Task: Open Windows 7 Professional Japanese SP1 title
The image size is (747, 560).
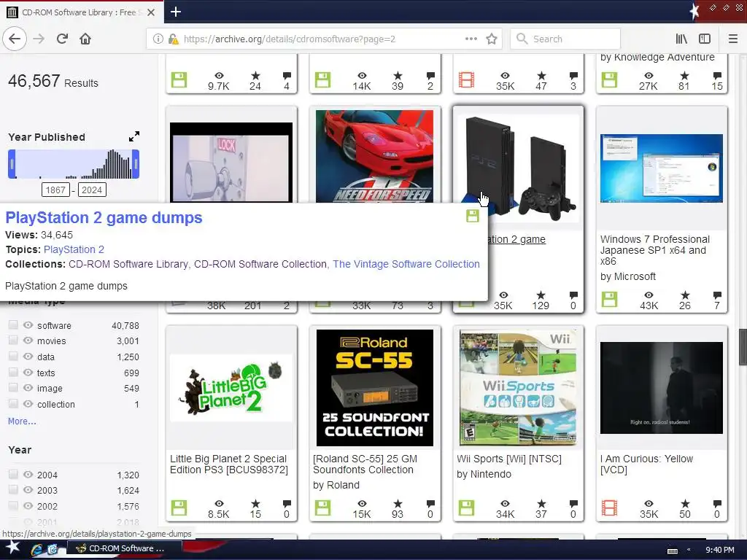Action: 655,250
